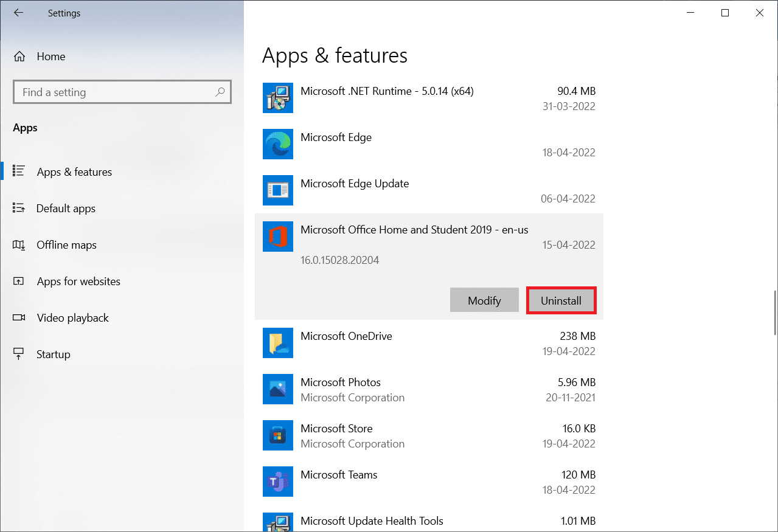Click the 15-04-2022 Office install date
The width and height of the screenshot is (778, 532).
(569, 245)
